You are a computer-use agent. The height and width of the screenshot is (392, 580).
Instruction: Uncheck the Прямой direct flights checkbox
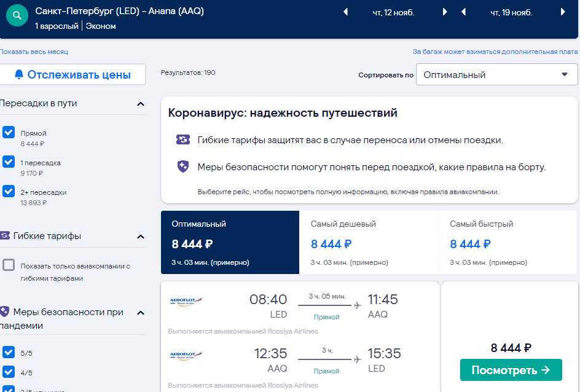(x=9, y=132)
